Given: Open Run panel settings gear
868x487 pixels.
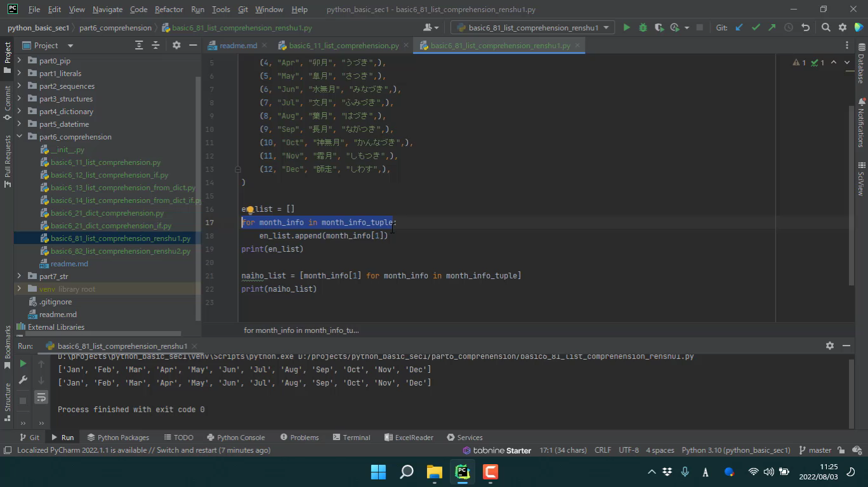Looking at the screenshot, I should tap(829, 346).
